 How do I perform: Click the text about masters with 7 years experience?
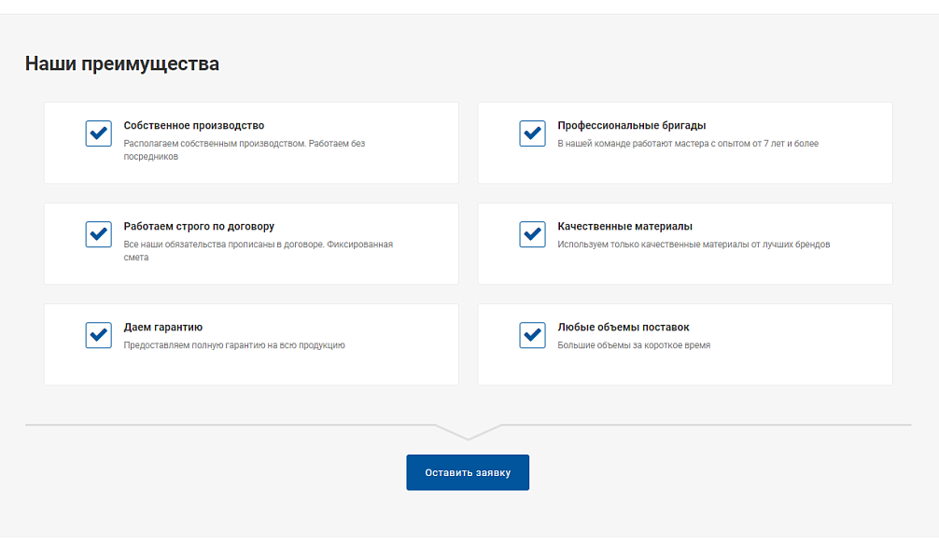pyautogui.click(x=687, y=144)
